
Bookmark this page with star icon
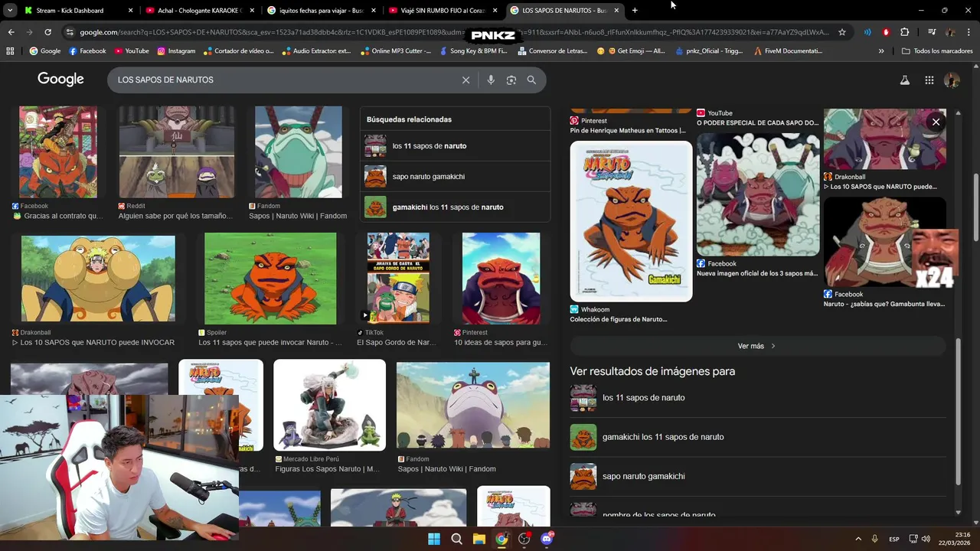[842, 32]
